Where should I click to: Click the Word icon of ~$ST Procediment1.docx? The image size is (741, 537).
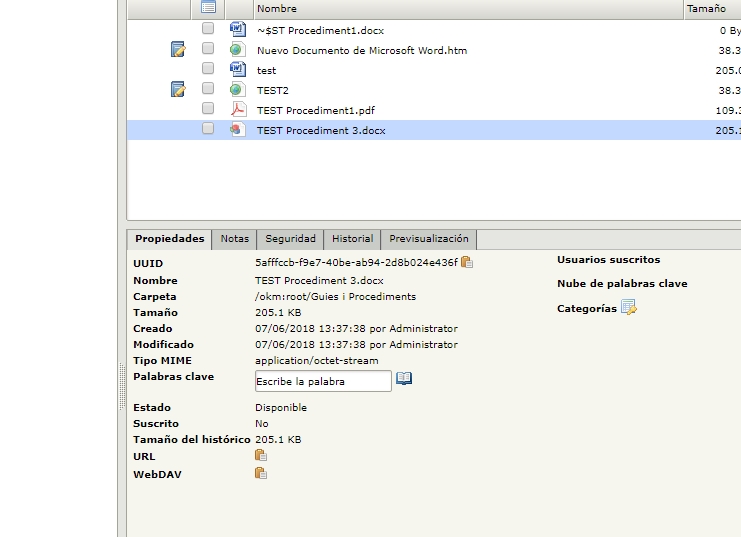(238, 29)
